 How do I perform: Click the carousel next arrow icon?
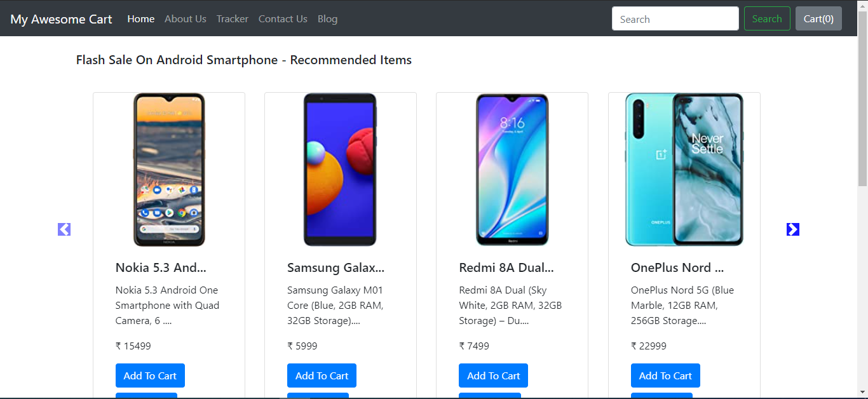[x=793, y=229]
